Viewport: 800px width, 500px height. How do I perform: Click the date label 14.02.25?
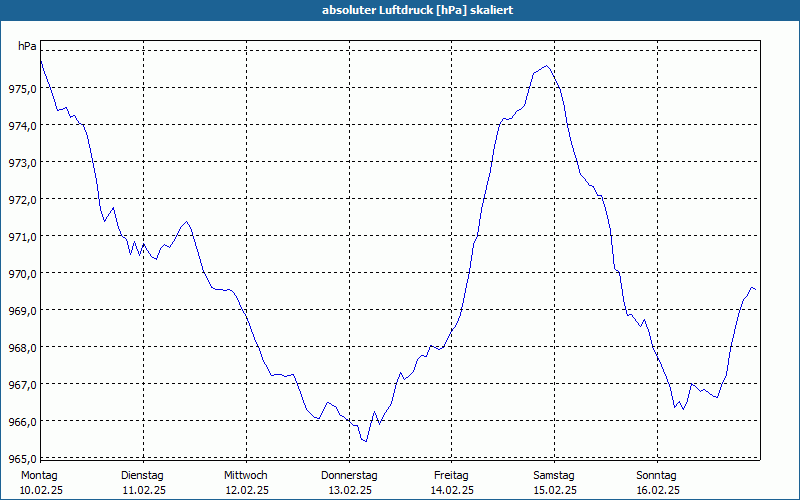click(453, 491)
